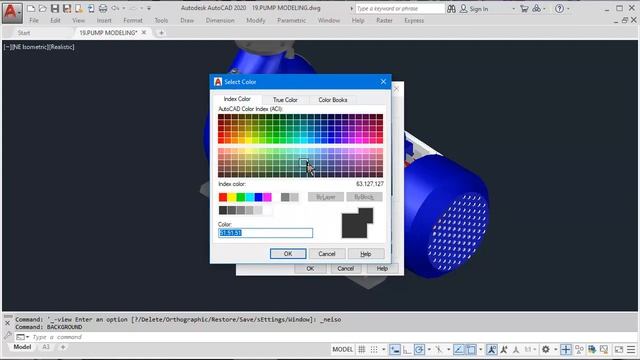Open the status bar customization hamburger icon
Viewport: 640px width, 360px height.
631,349
